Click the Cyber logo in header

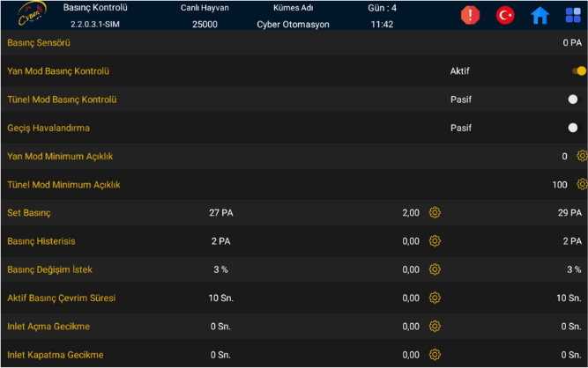(x=32, y=15)
